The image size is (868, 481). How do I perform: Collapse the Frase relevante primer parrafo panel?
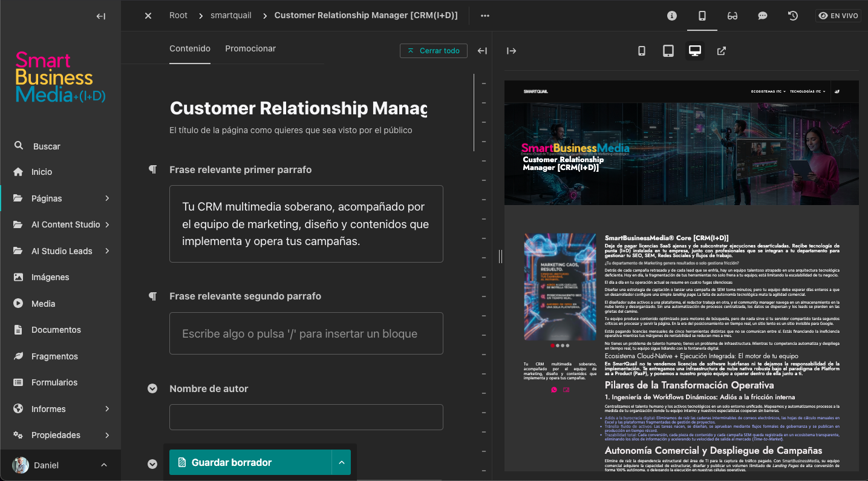tap(153, 169)
